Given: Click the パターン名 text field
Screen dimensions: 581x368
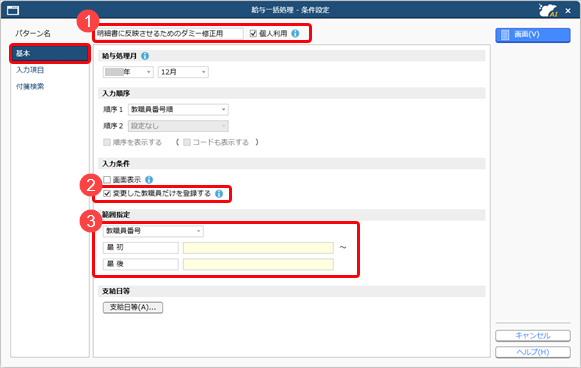Looking at the screenshot, I should (169, 33).
